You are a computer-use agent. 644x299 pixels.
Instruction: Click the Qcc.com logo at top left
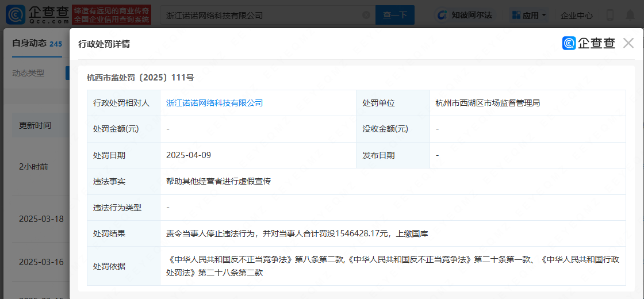[x=36, y=15]
